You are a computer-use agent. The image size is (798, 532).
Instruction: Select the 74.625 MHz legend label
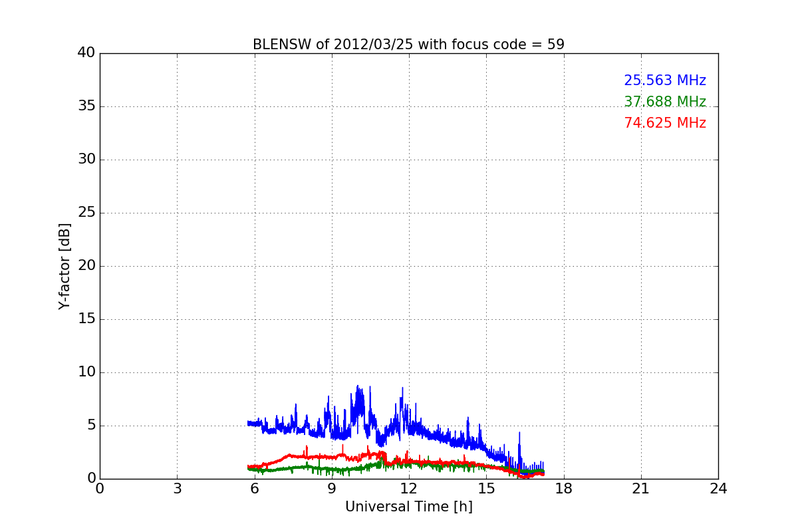[x=665, y=123]
